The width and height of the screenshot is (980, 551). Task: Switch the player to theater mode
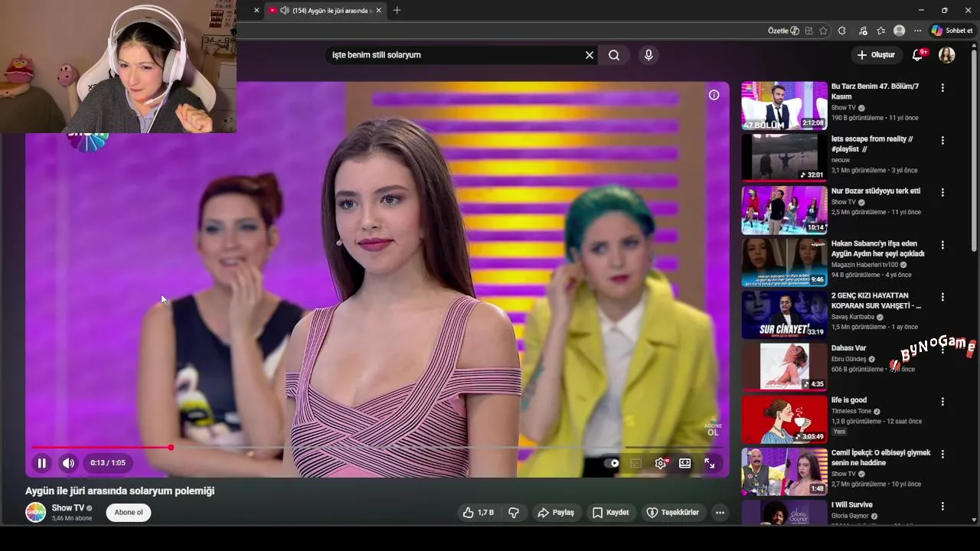(685, 463)
